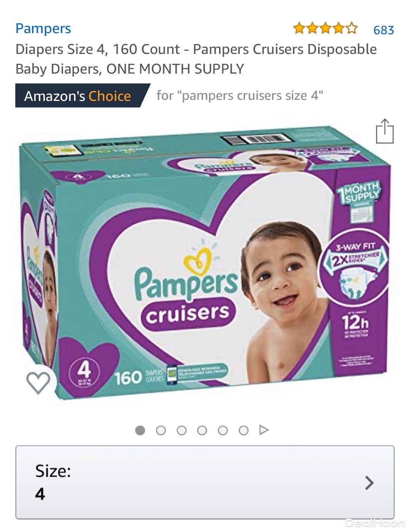This screenshot has height=532, width=410.
Task: Select the sixth image carousel dot
Action: pyautogui.click(x=244, y=430)
